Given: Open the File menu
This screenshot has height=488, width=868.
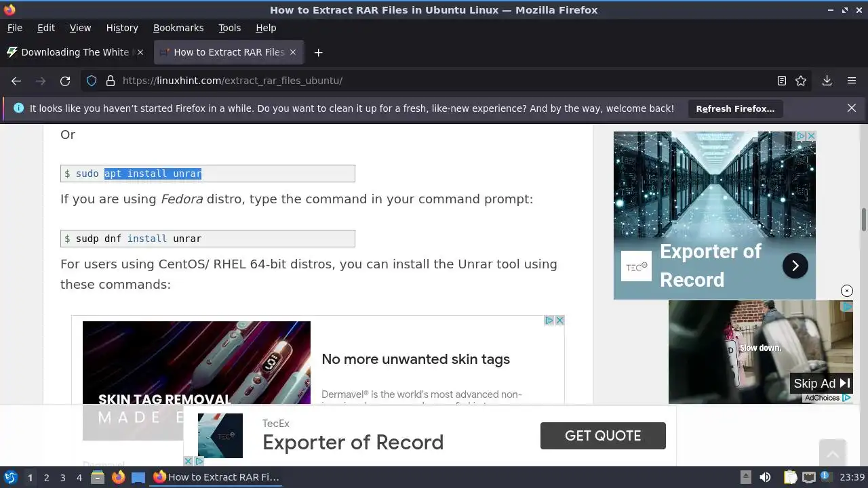Looking at the screenshot, I should pos(15,28).
